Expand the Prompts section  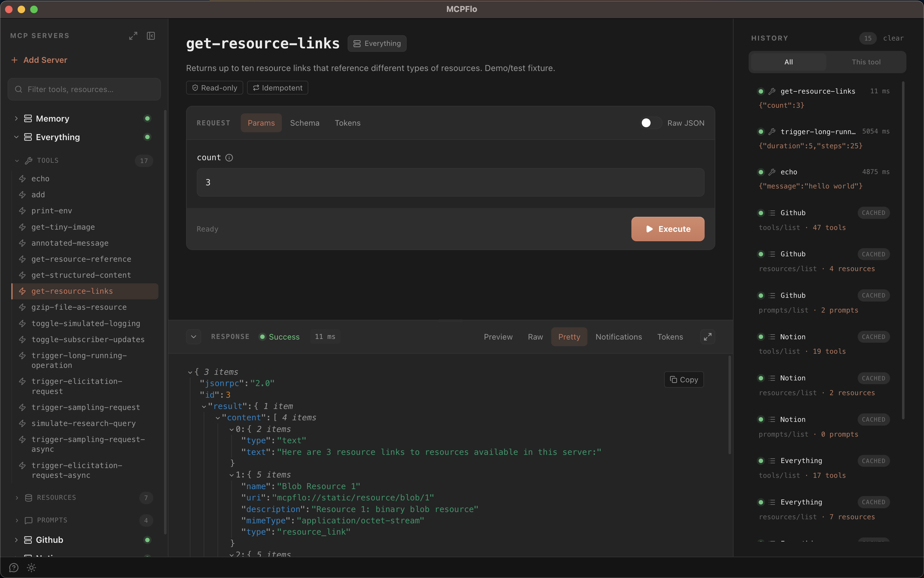[x=17, y=520]
